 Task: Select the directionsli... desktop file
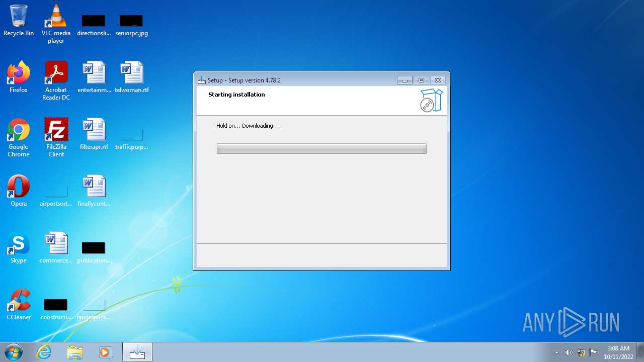pos(94,25)
